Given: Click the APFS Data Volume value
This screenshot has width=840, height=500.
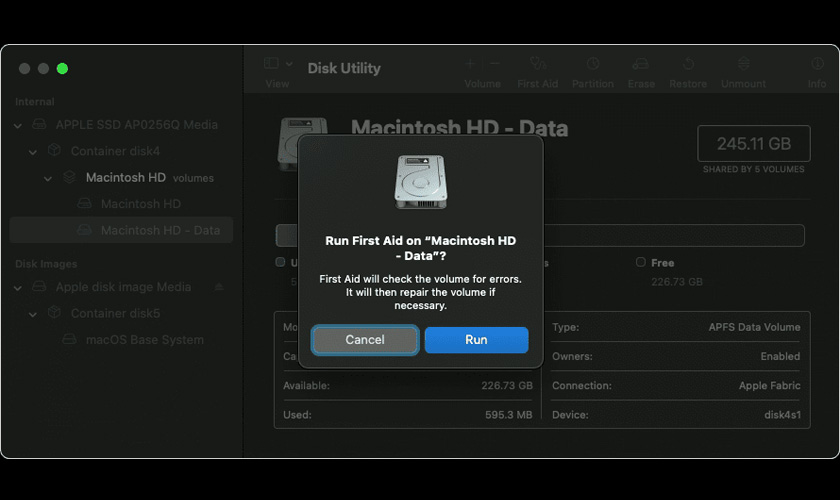Looking at the screenshot, I should tap(754, 327).
